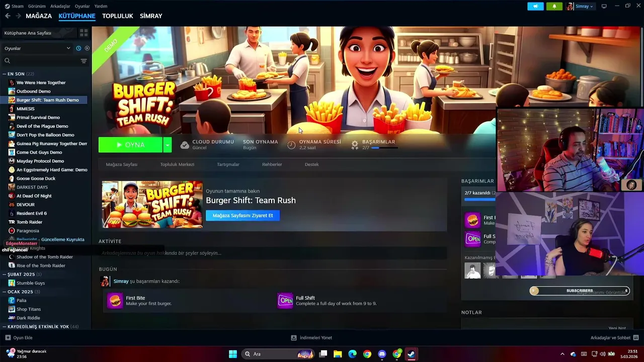Open Destek link
Screen dimensions: 644x362
click(311, 164)
